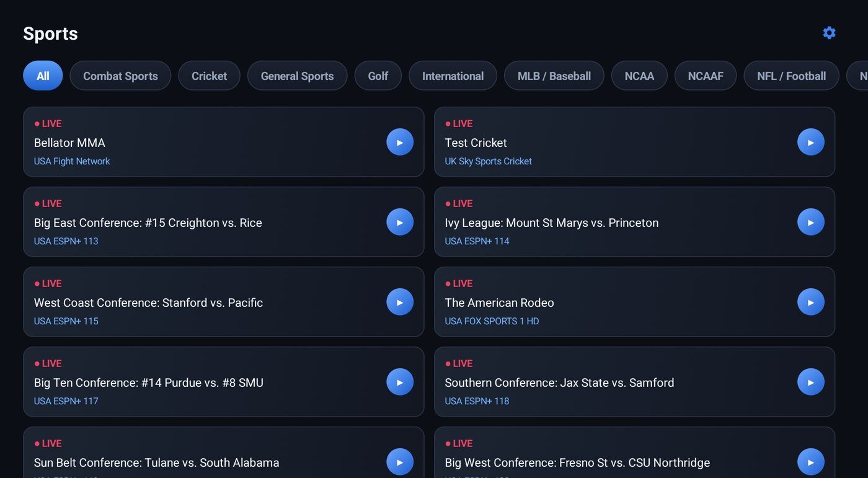Filter by Combat Sports
Screen dimensions: 868x478
(120, 76)
